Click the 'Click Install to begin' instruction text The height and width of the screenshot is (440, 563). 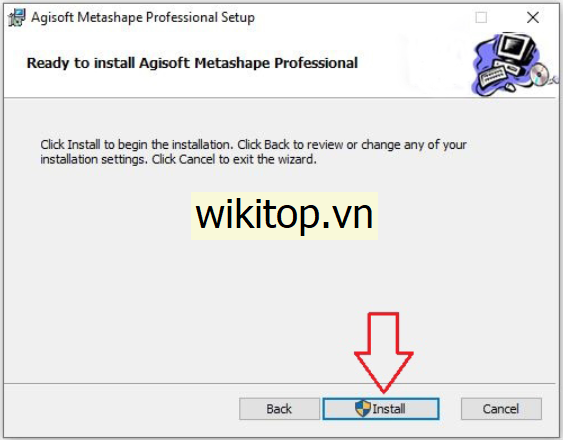(253, 152)
